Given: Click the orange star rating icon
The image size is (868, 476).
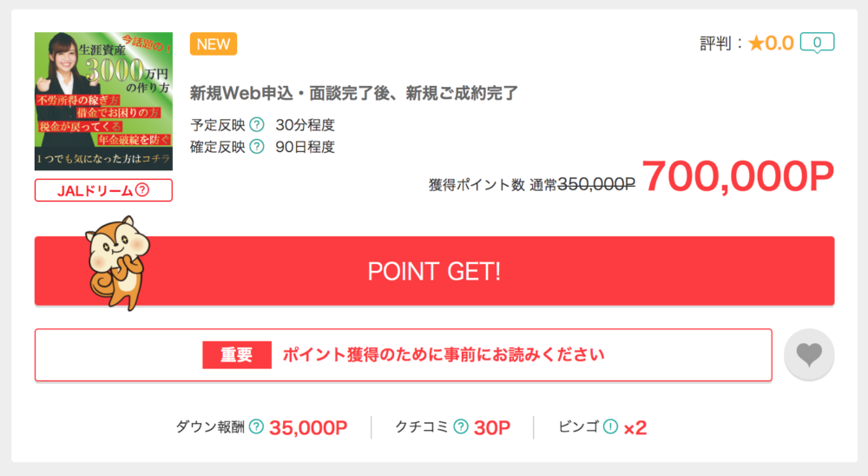Looking at the screenshot, I should pyautogui.click(x=756, y=43).
